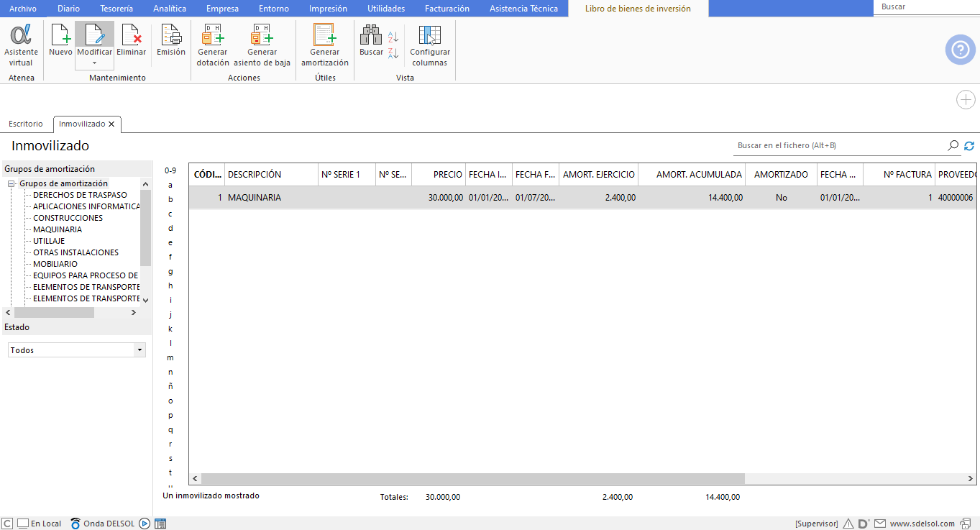This screenshot has width=980, height=530.
Task: Open the Modificar dropdown arrow
Action: [x=94, y=63]
